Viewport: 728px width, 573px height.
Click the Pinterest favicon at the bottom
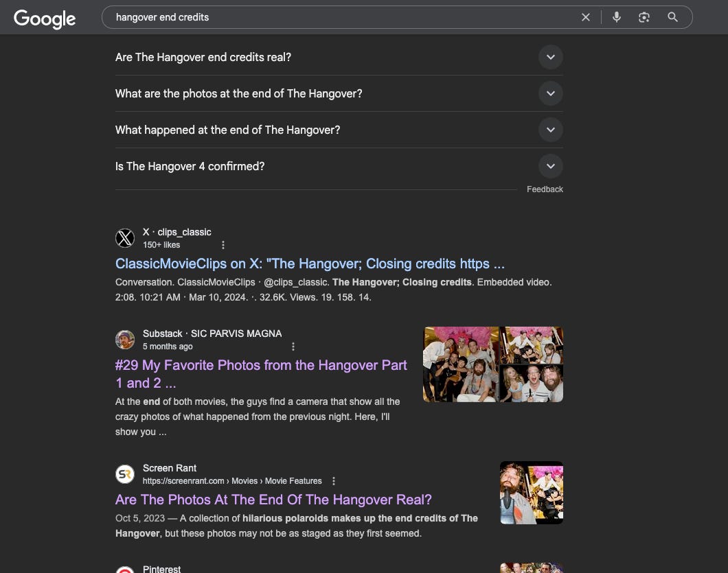[125, 570]
